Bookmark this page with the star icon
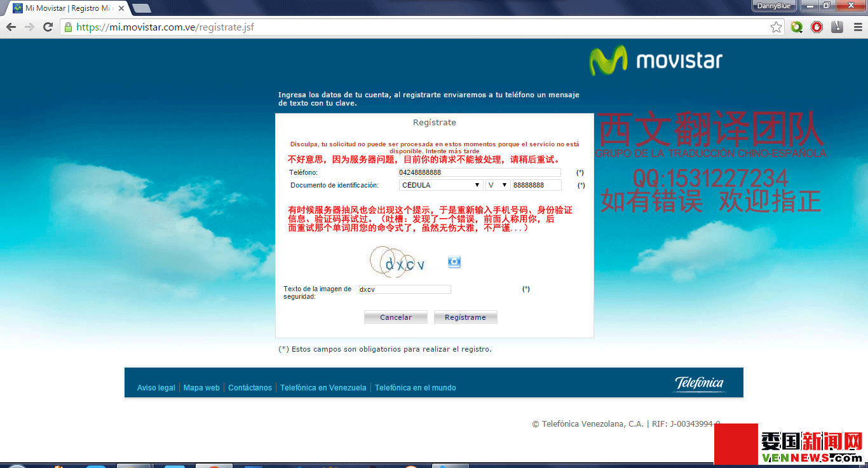 click(x=776, y=27)
